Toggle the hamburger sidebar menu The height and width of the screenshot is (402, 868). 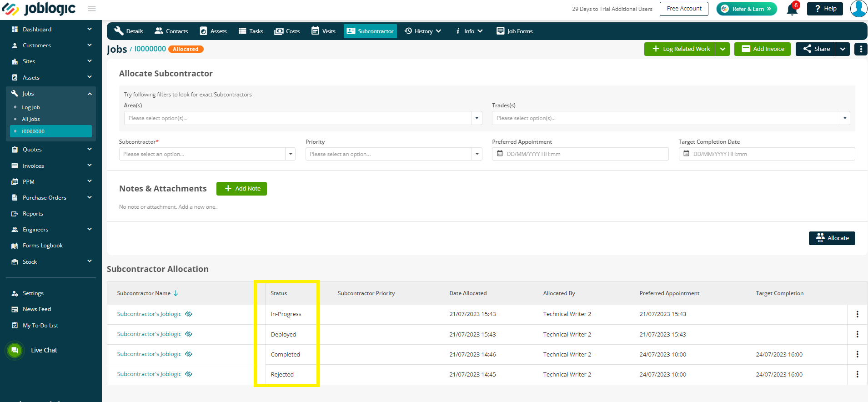point(92,9)
